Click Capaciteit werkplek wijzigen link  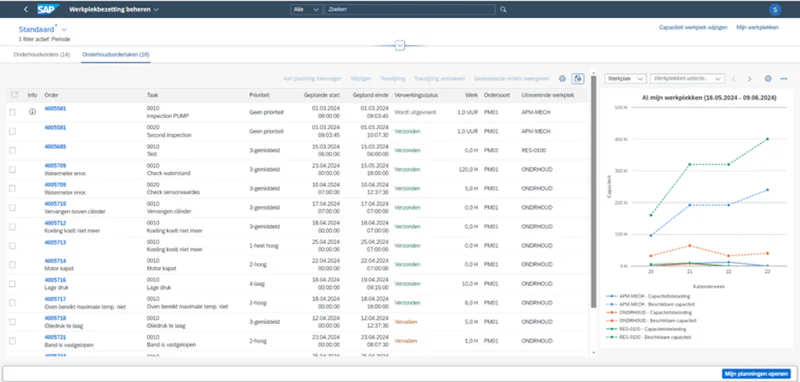point(693,28)
